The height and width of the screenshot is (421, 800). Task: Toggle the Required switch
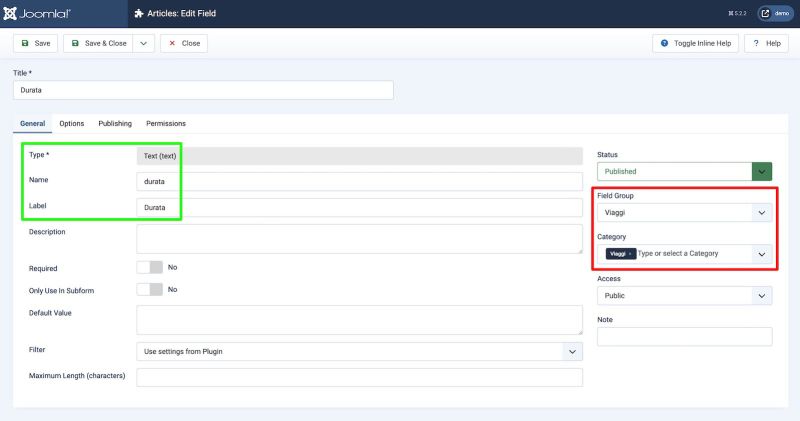(149, 268)
